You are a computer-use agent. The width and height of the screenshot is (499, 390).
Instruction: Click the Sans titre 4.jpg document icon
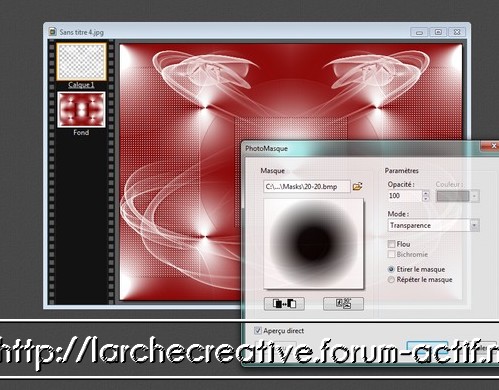(53, 32)
